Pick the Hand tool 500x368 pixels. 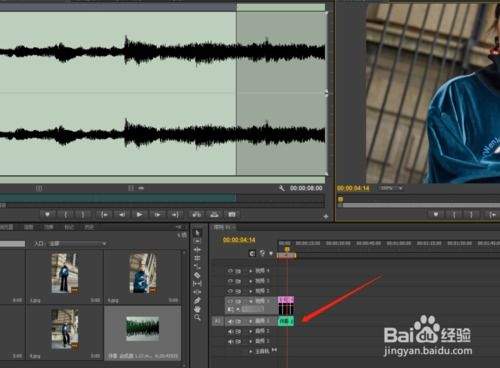197,309
